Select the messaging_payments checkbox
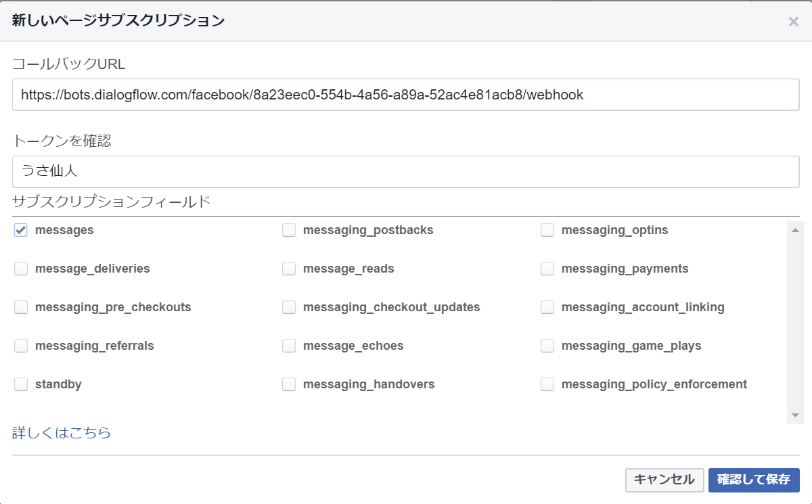Image resolution: width=812 pixels, height=504 pixels. (547, 269)
